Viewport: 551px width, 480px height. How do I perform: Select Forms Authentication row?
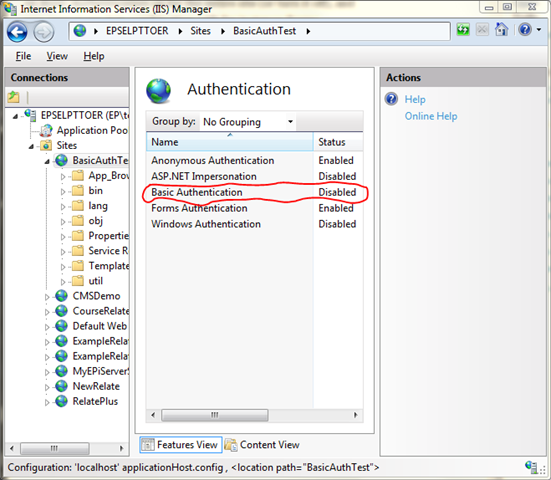[x=255, y=208]
